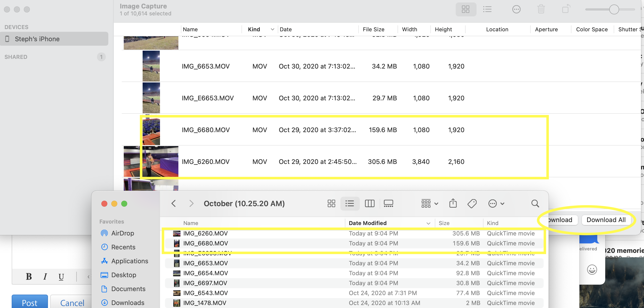Toggle bold formatting button
This screenshot has height=308, width=644.
pos(29,276)
